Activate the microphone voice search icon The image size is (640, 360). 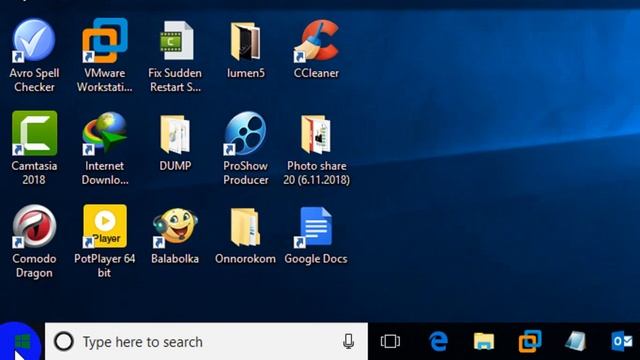tap(348, 341)
